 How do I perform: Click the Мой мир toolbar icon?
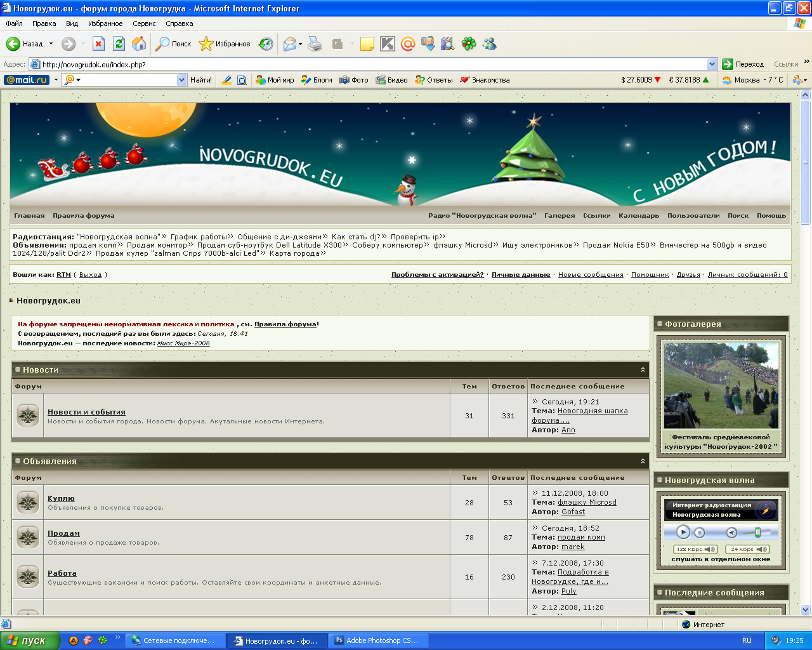275,80
